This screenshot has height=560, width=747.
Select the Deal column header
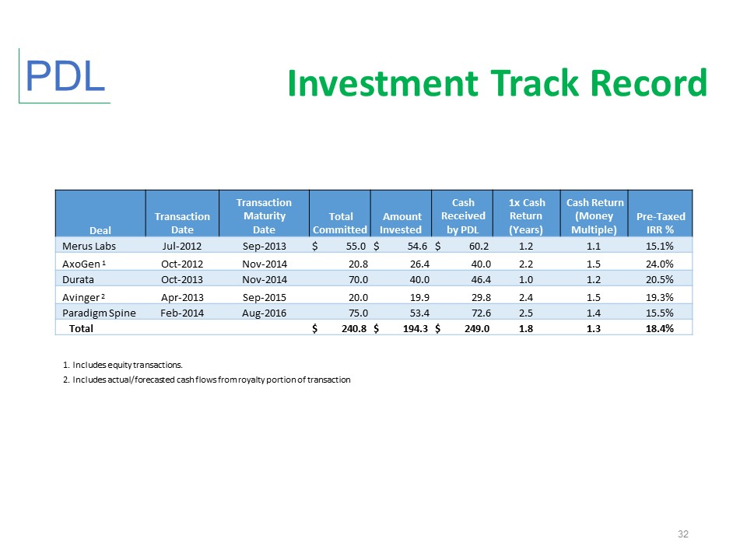[100, 230]
